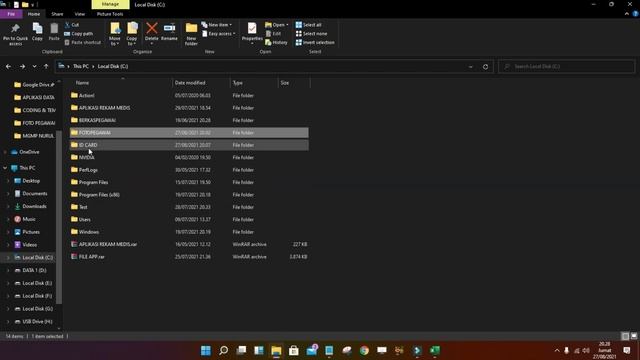640x360 pixels.
Task: Switch to the Picture Tools tab
Action: coord(110,14)
